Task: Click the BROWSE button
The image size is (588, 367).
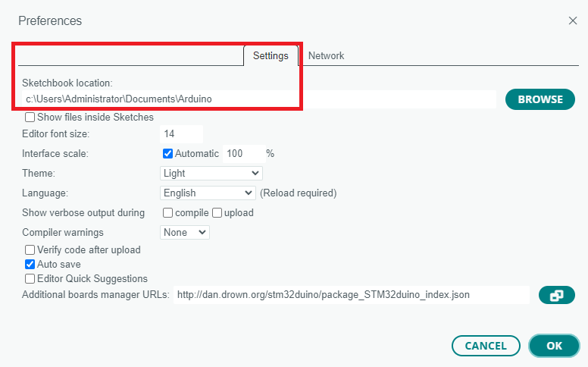Action: (540, 99)
